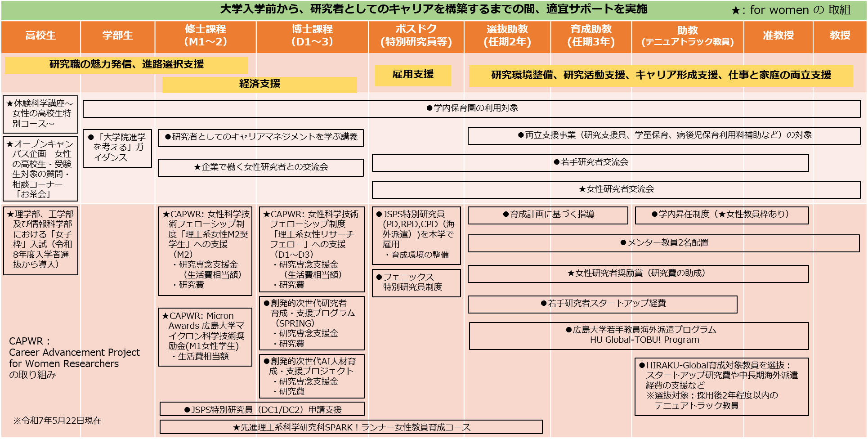Click the 創発的次世代AI人材育成 box
868x439 pixels.
coord(312,376)
